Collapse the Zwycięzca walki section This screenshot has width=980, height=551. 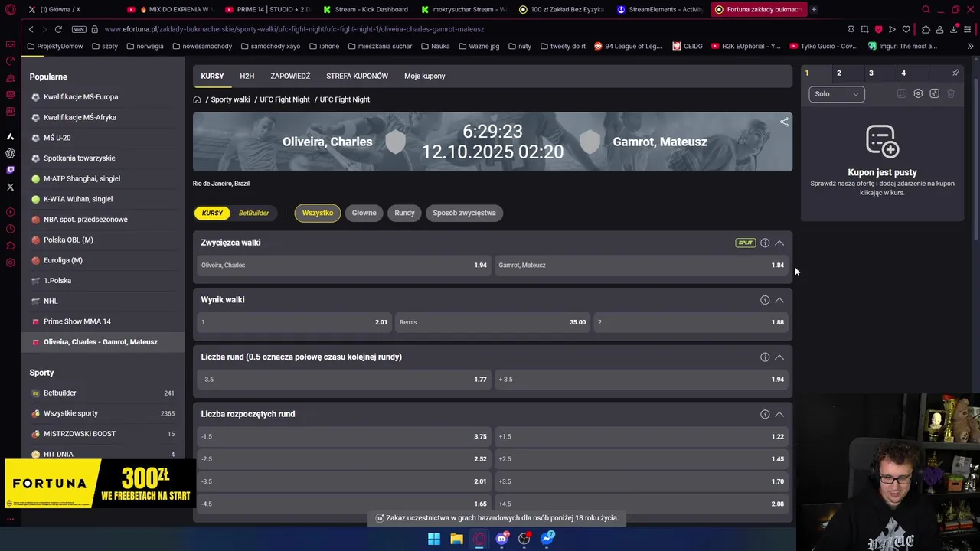pyautogui.click(x=779, y=243)
